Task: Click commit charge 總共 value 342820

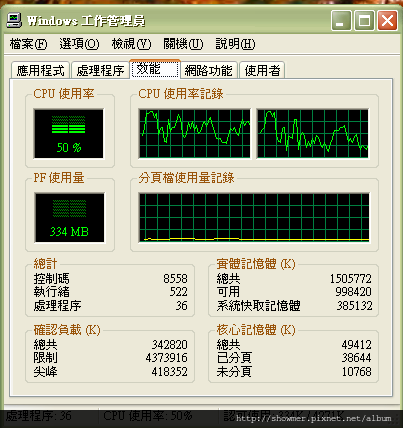Action: [170, 344]
